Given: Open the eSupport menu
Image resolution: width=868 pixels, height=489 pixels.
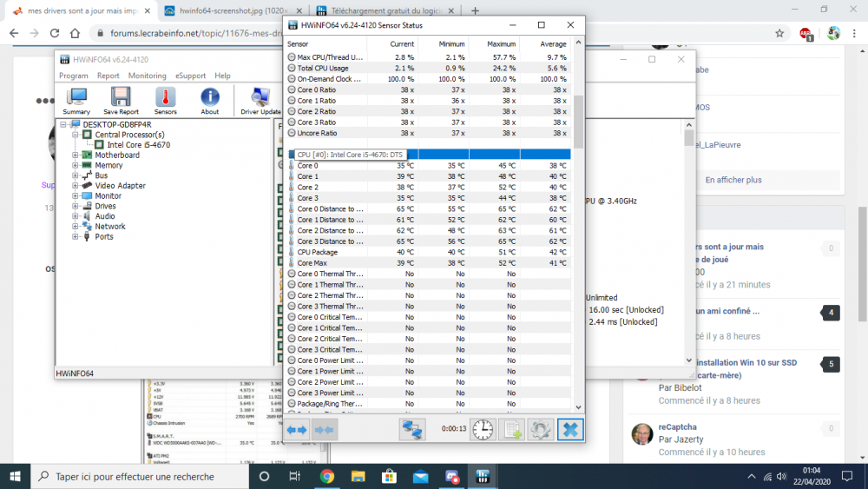Looking at the screenshot, I should pos(190,76).
